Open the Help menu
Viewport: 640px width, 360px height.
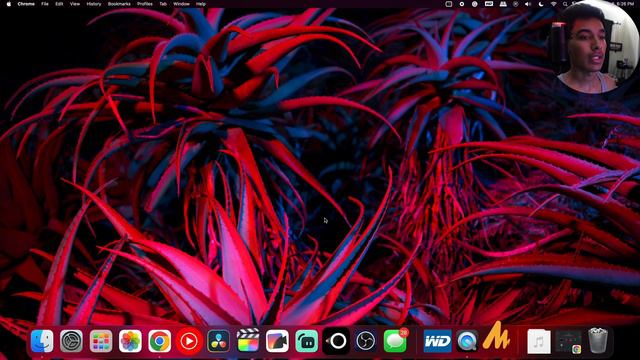(201, 4)
